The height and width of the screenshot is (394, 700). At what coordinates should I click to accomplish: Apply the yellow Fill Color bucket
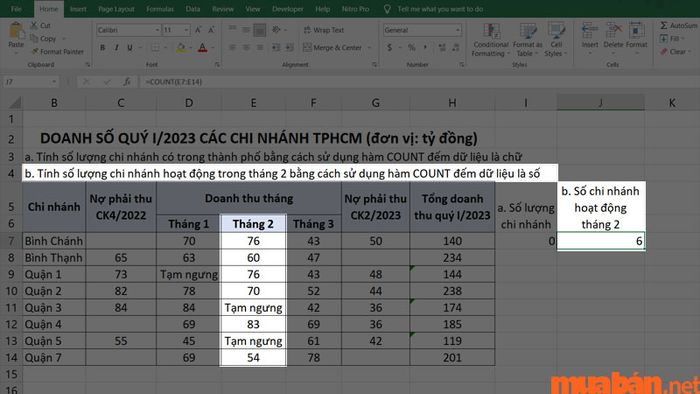tap(181, 47)
